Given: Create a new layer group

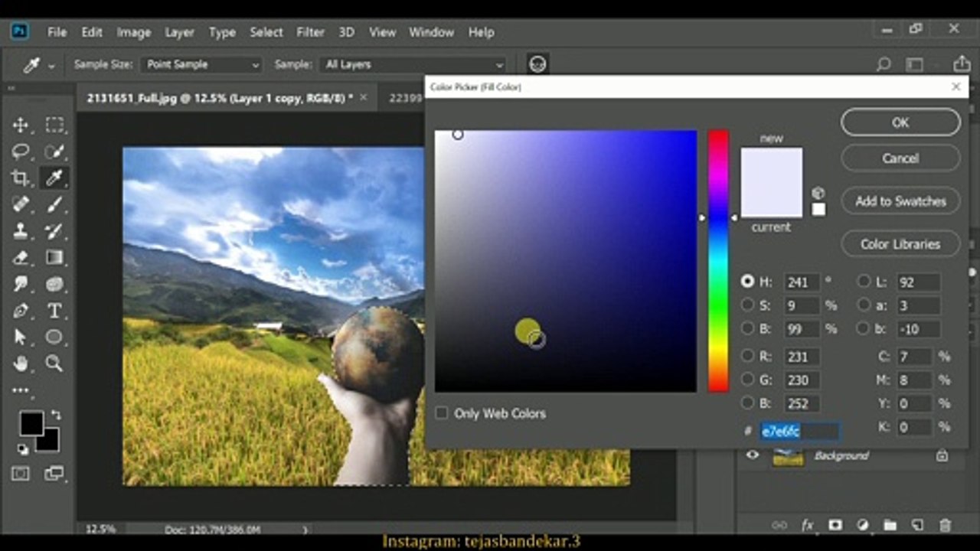Looking at the screenshot, I should coord(890,525).
